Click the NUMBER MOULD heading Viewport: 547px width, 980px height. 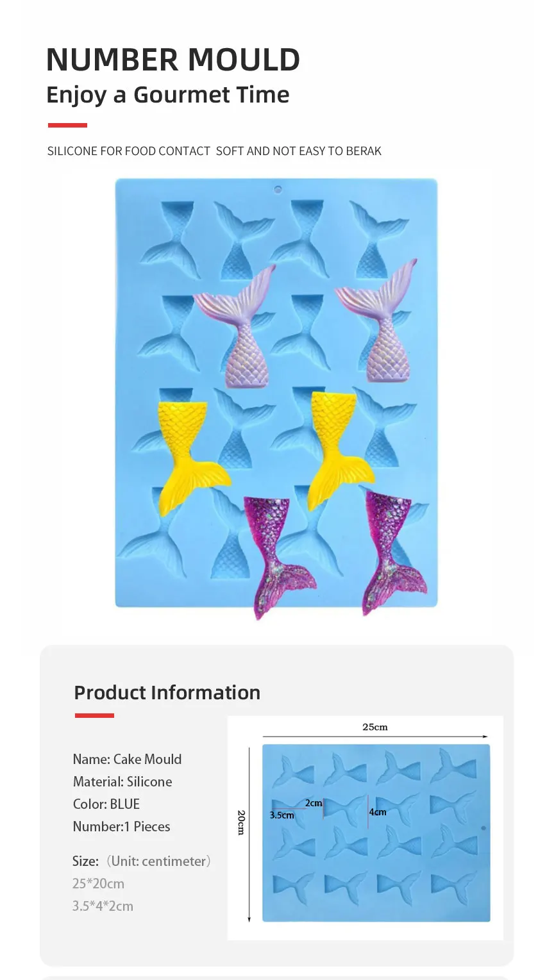173,60
